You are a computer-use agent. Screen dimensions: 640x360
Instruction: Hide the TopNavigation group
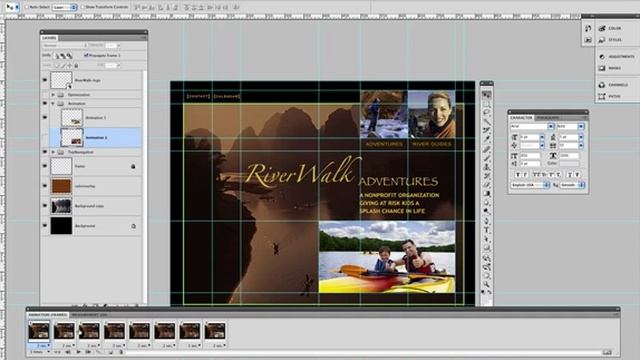[x=45, y=152]
